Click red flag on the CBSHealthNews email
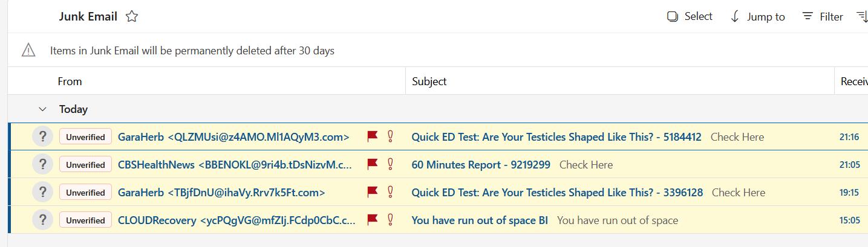 [x=373, y=164]
